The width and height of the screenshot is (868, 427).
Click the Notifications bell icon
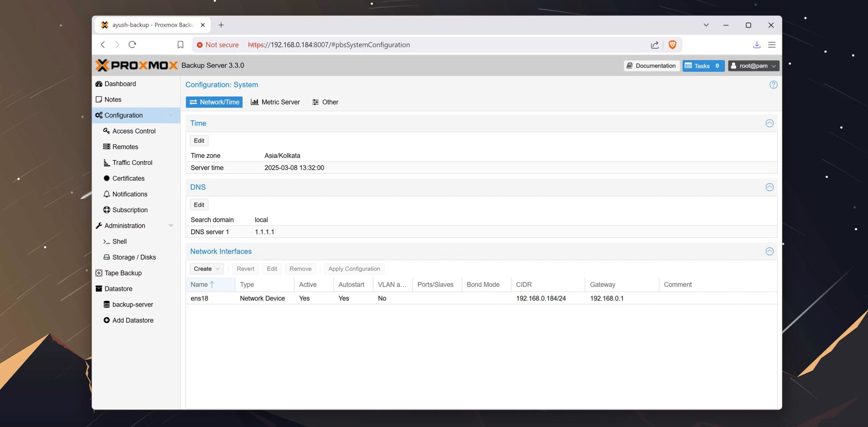[x=106, y=194]
